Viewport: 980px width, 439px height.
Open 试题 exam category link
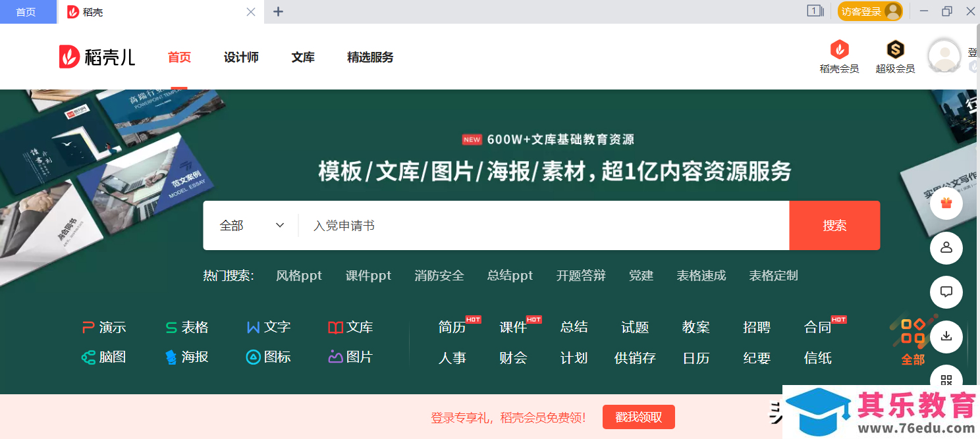coord(635,327)
